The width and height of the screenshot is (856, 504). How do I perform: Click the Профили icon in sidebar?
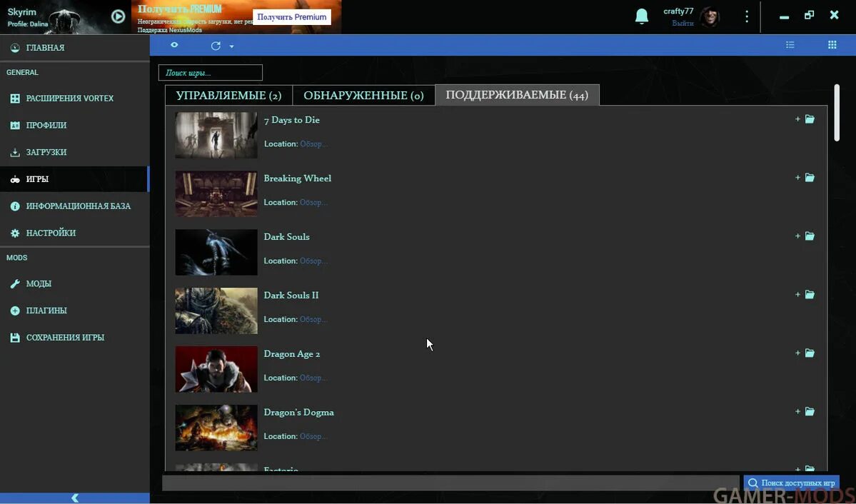(x=15, y=125)
